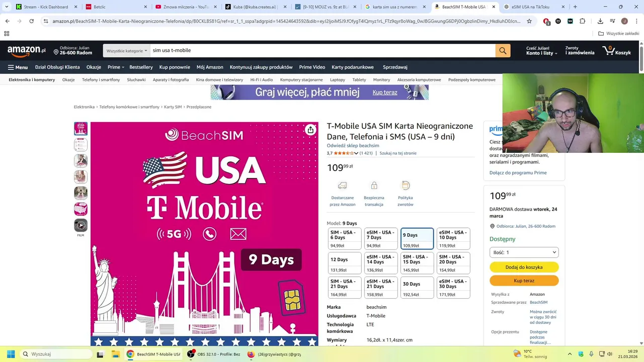Expand Prime menu in navigation
The width and height of the screenshot is (644, 362).
tap(115, 67)
